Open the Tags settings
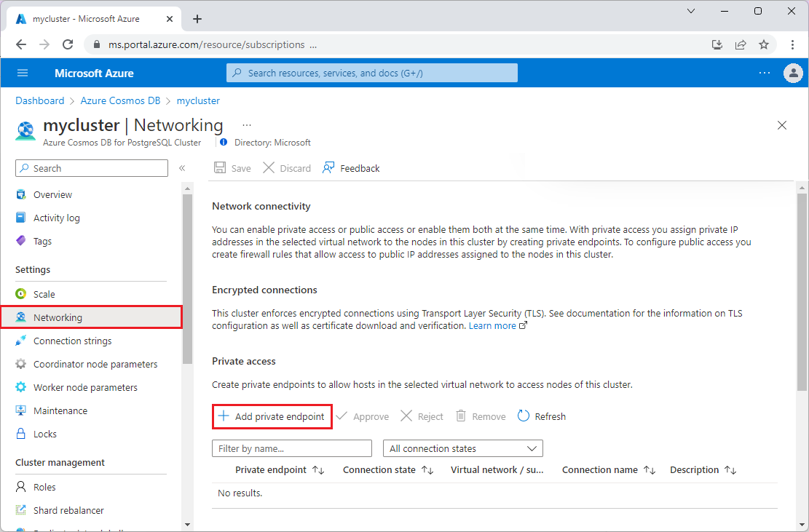Viewport: 809px width, 532px height. [44, 241]
